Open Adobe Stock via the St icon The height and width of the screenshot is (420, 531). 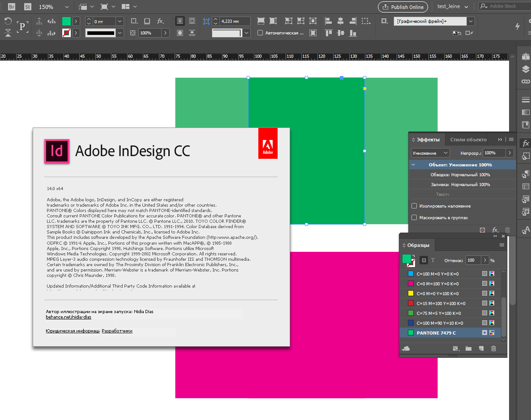[x=28, y=7]
